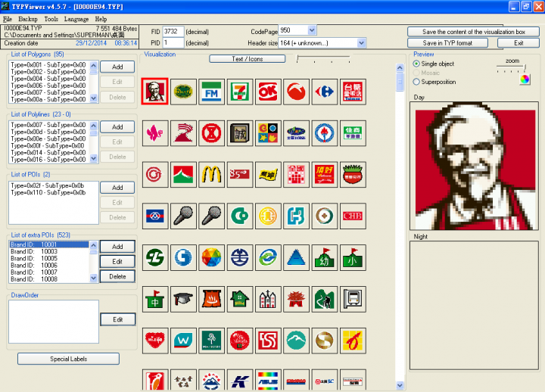This screenshot has width=545, height=392.
Task: Click the Day preview image of Colonel
Action: tap(475, 166)
